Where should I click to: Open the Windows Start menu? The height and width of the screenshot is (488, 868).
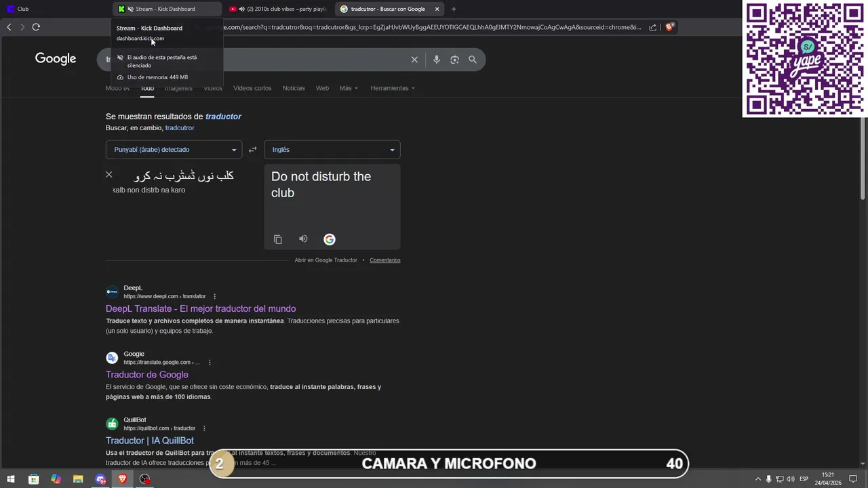[11, 479]
